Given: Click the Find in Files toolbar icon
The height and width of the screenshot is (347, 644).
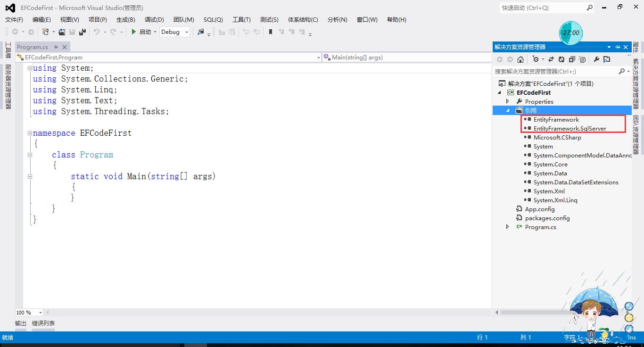Looking at the screenshot, I should pyautogui.click(x=201, y=32).
